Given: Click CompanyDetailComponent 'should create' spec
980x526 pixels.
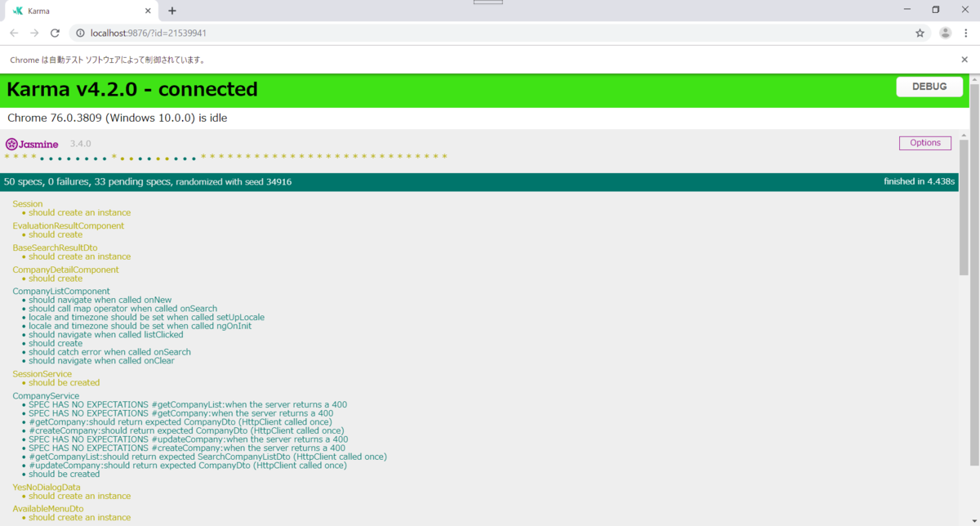Looking at the screenshot, I should pos(56,279).
